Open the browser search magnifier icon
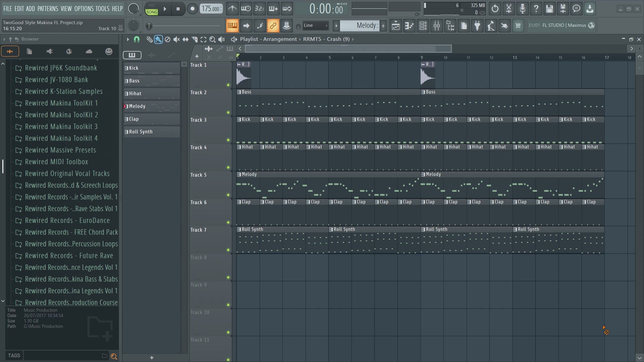This screenshot has height=362, width=644. pos(114,356)
